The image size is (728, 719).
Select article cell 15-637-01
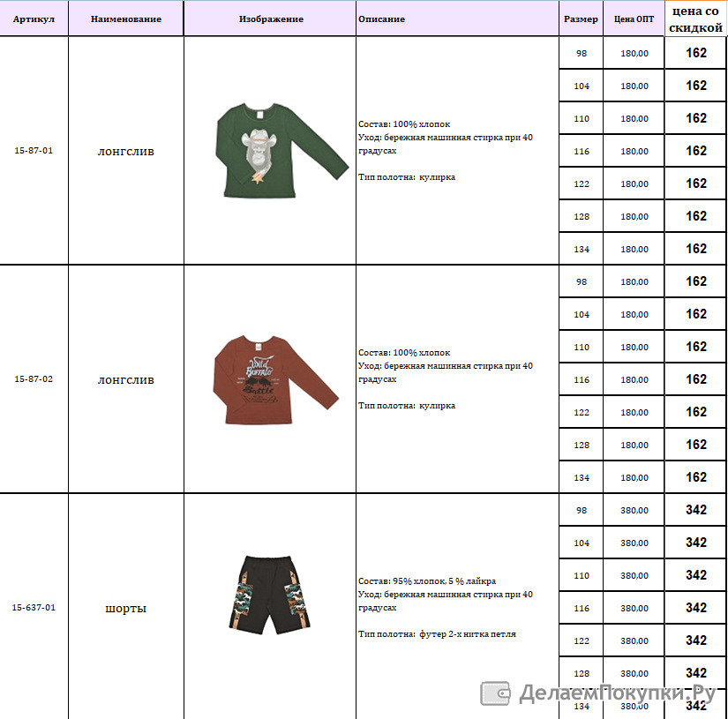coord(34,607)
